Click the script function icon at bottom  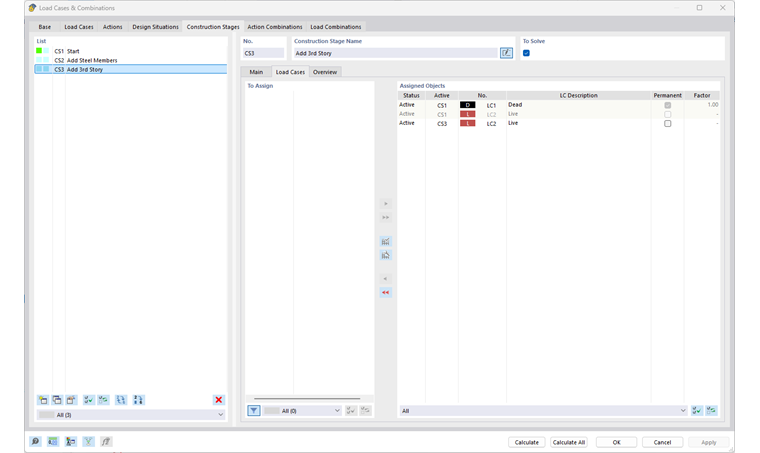(x=106, y=441)
